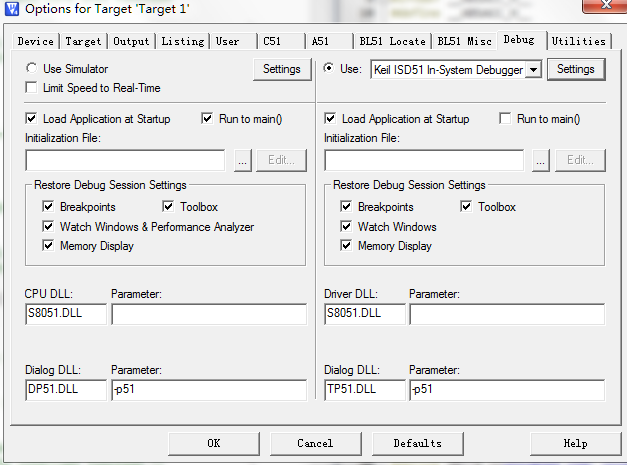Select the Use hardware debugger radio button
The height and width of the screenshot is (465, 627).
point(330,69)
